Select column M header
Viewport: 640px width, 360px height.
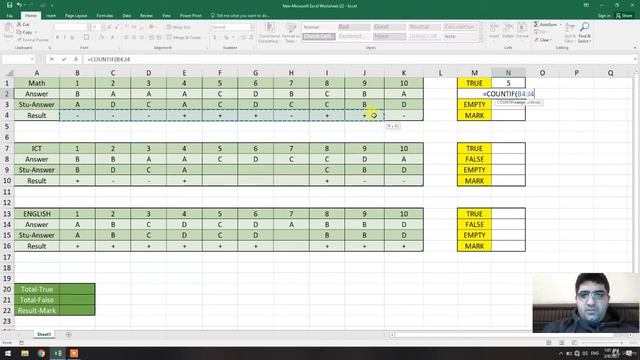coord(474,73)
